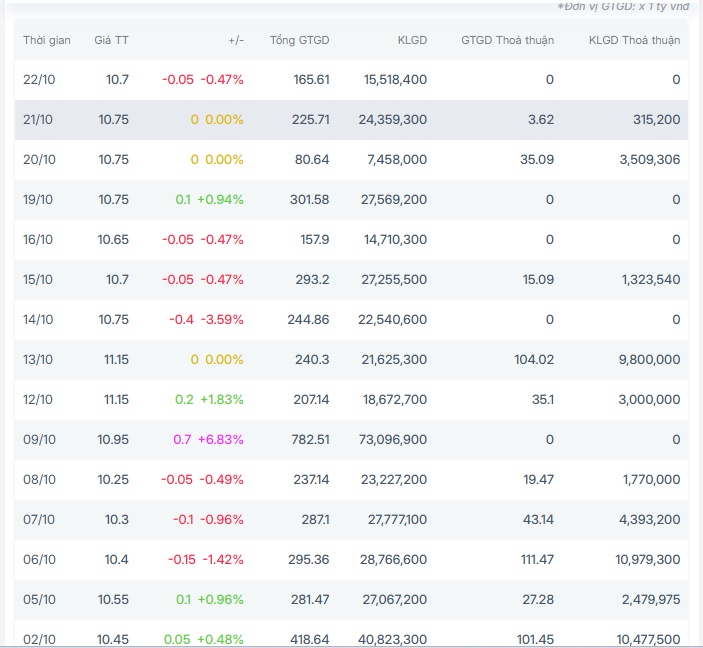Click negotiated volume 3,000,000
The height and width of the screenshot is (648, 703).
coord(649,400)
